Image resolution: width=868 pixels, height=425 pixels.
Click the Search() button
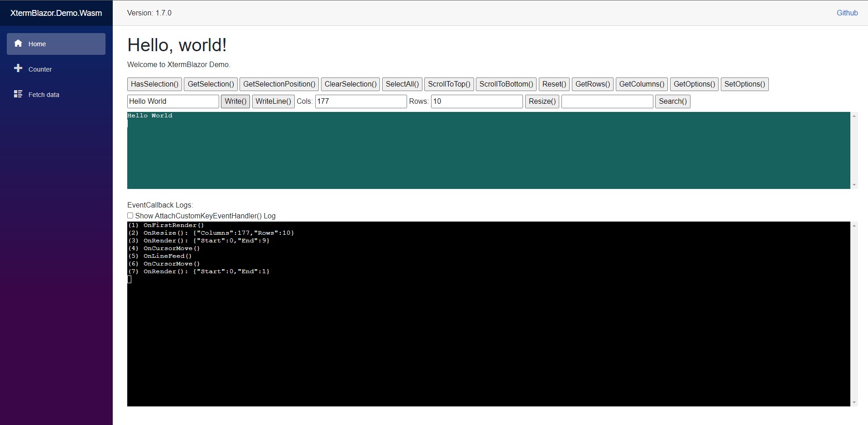[672, 101]
